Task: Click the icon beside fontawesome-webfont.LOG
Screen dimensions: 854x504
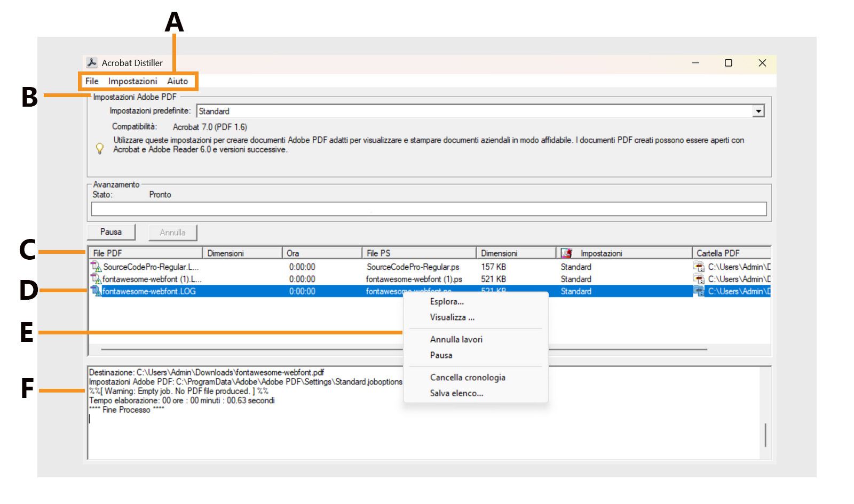Action: click(96, 291)
